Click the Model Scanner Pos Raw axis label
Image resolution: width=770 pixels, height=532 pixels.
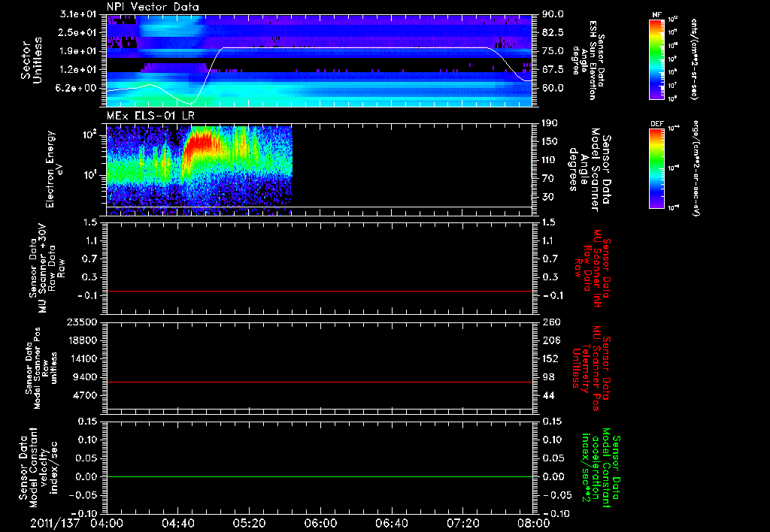coord(41,368)
